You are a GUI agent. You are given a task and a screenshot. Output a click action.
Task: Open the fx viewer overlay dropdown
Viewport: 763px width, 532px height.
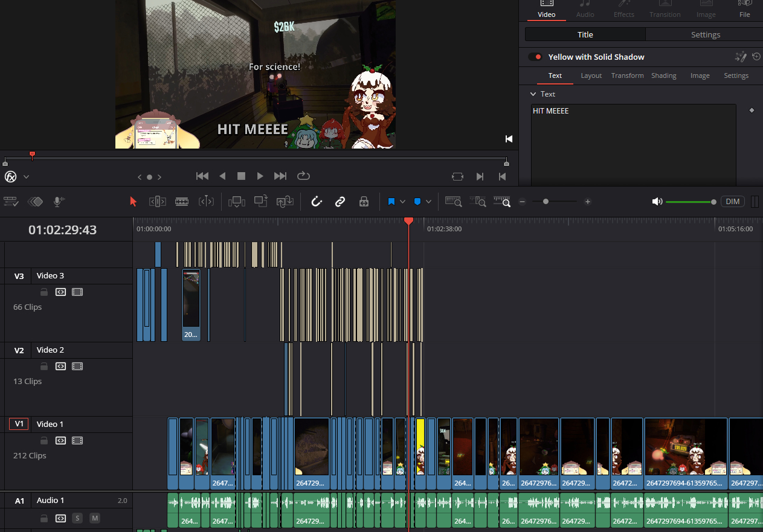coord(26,177)
